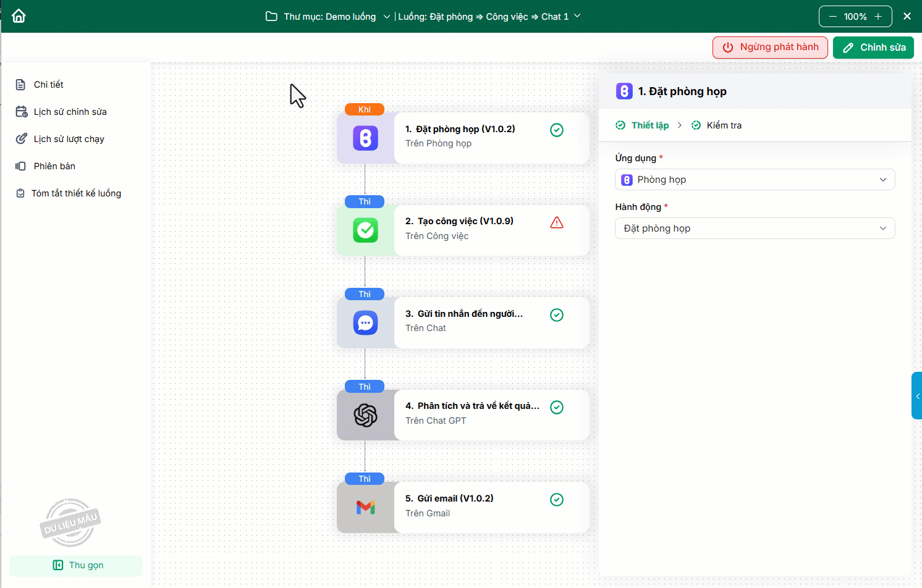Click the 1. Đặt phòng họp panel title
Screen dimensions: 922x588
[x=682, y=91]
